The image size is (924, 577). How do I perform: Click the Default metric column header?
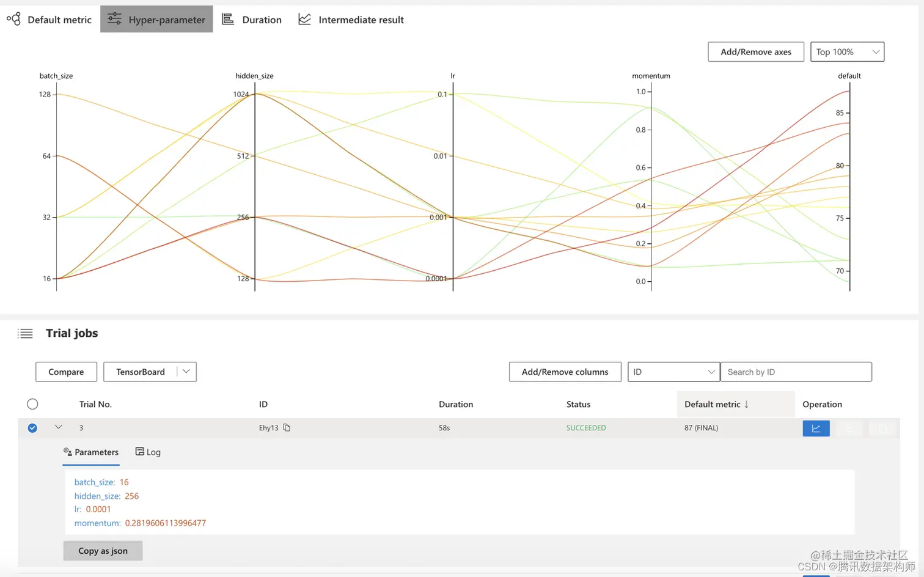tap(736, 404)
